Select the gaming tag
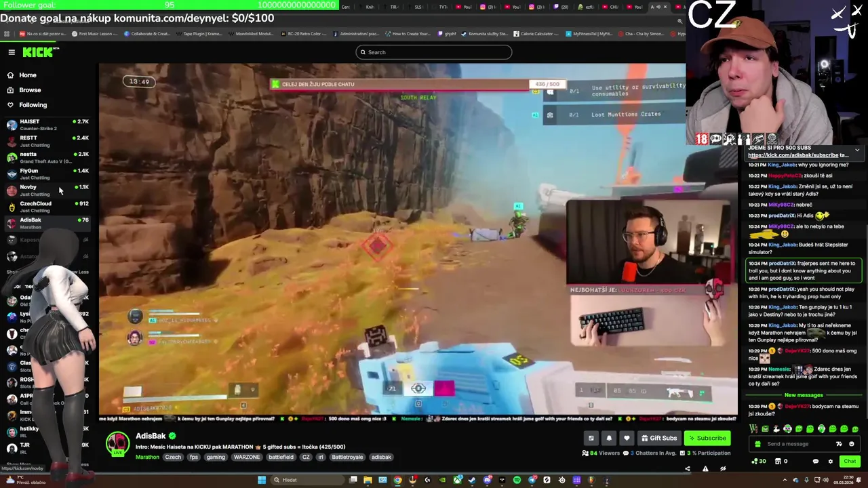Image resolution: width=868 pixels, height=488 pixels. click(x=216, y=457)
